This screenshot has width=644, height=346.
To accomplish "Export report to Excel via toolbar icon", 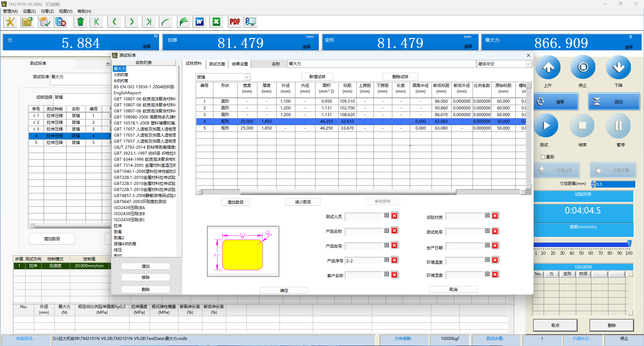I will [x=216, y=22].
